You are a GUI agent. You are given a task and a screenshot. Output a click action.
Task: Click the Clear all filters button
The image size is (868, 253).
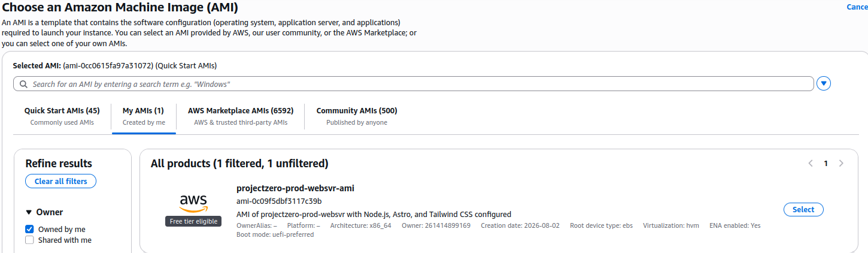pos(60,181)
